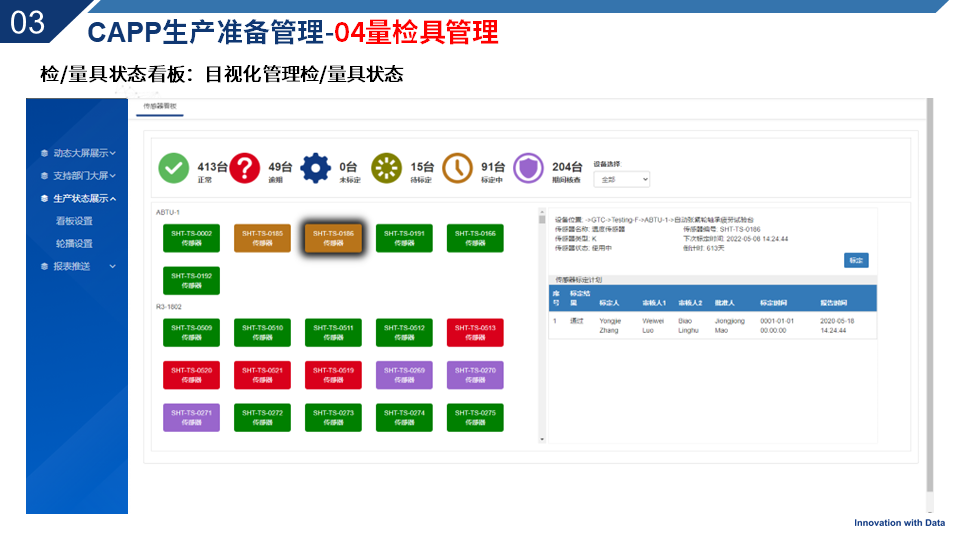Expand the 支持部门大屏 sidebar menu
Viewport: 960px width, 540px height.
(83, 176)
